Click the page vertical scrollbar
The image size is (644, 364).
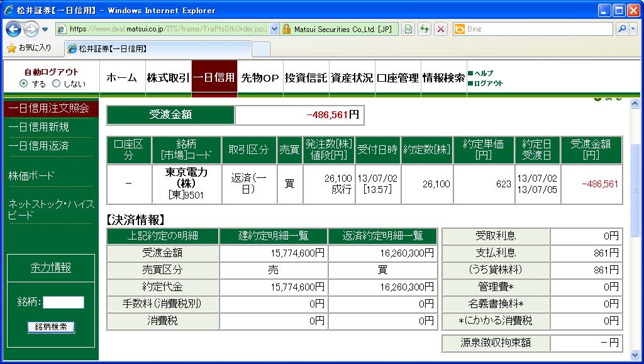(x=635, y=189)
